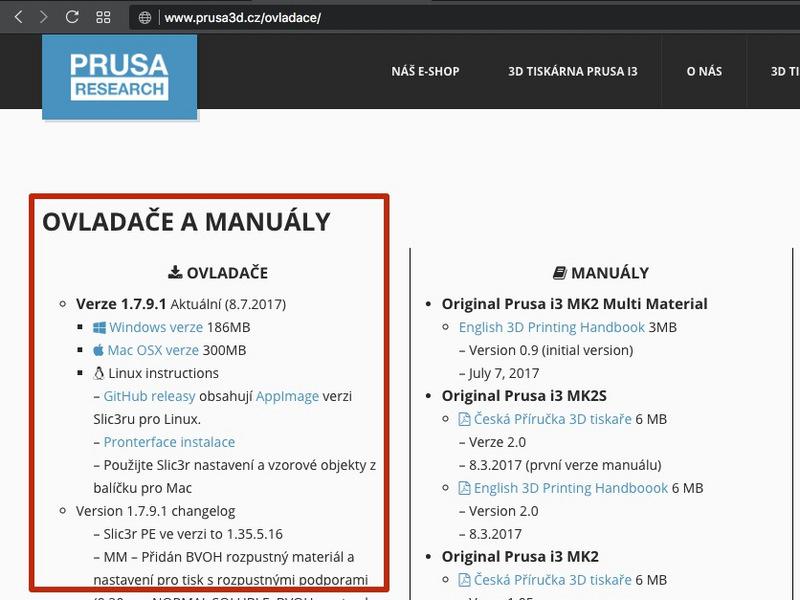Open English 3D Printing Handbook 3MB link
The height and width of the screenshot is (600, 800).
point(552,328)
